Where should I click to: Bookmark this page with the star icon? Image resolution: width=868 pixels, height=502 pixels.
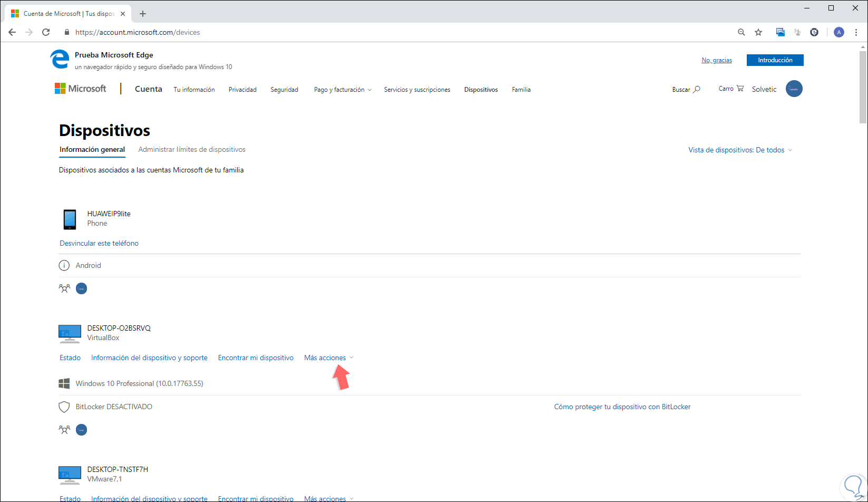[758, 32]
